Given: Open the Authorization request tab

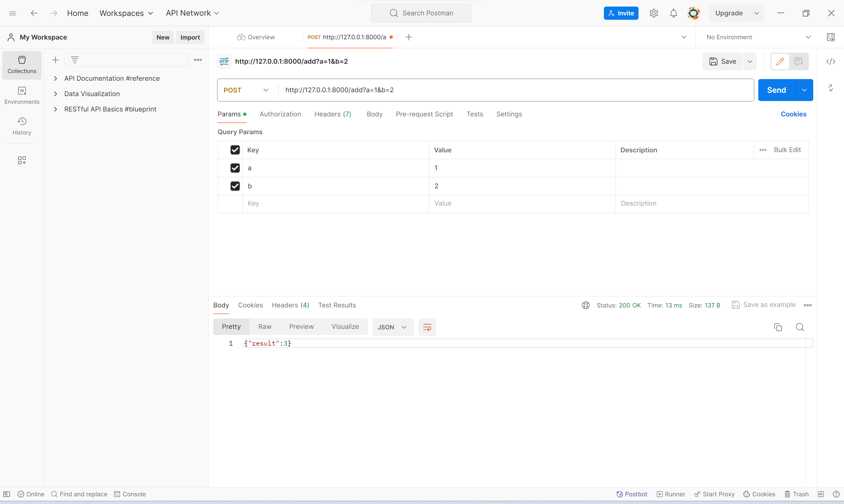Looking at the screenshot, I should click(280, 114).
